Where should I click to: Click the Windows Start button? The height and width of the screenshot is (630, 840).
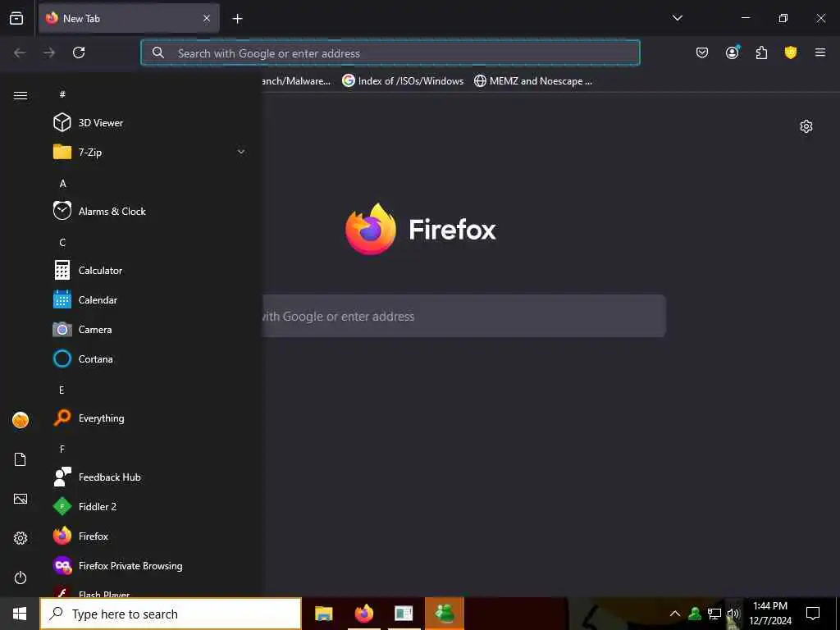(x=20, y=614)
